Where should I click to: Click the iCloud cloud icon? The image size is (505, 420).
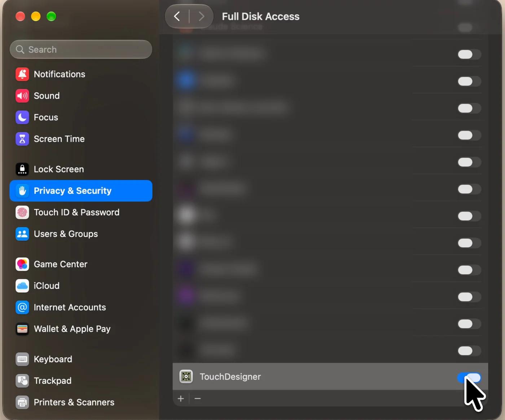pos(22,286)
